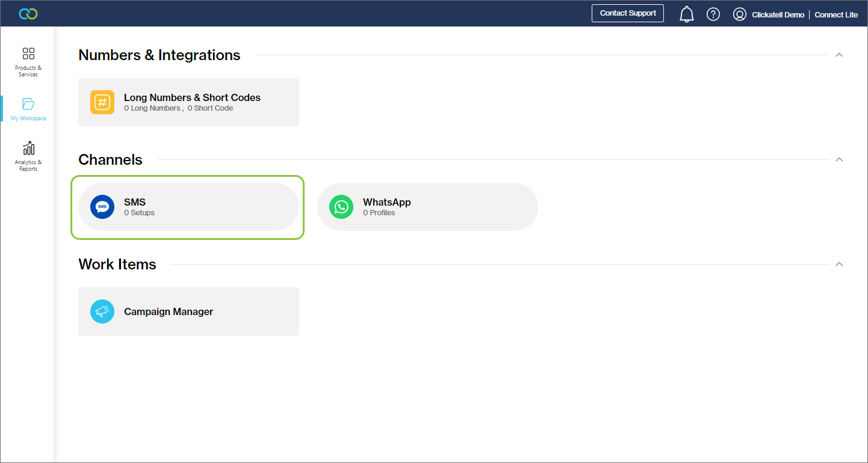Collapse the Numbers & Integrations section
This screenshot has height=463, width=868.
839,55
